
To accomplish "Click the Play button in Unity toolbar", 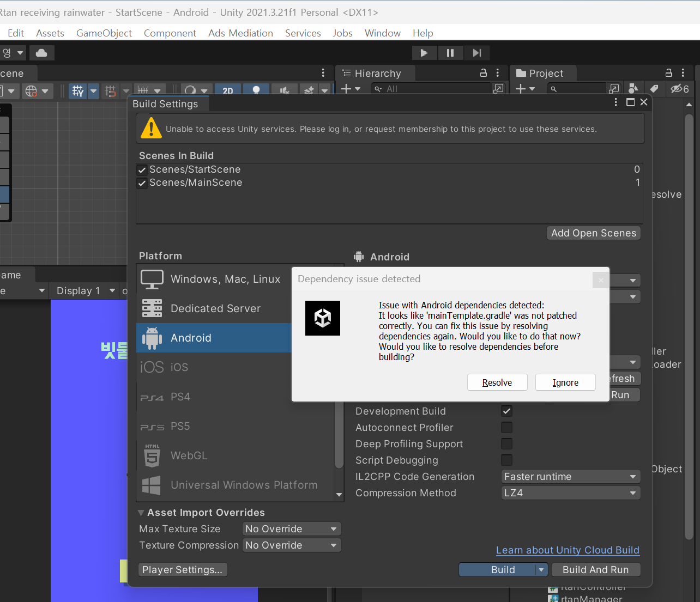I will point(424,53).
